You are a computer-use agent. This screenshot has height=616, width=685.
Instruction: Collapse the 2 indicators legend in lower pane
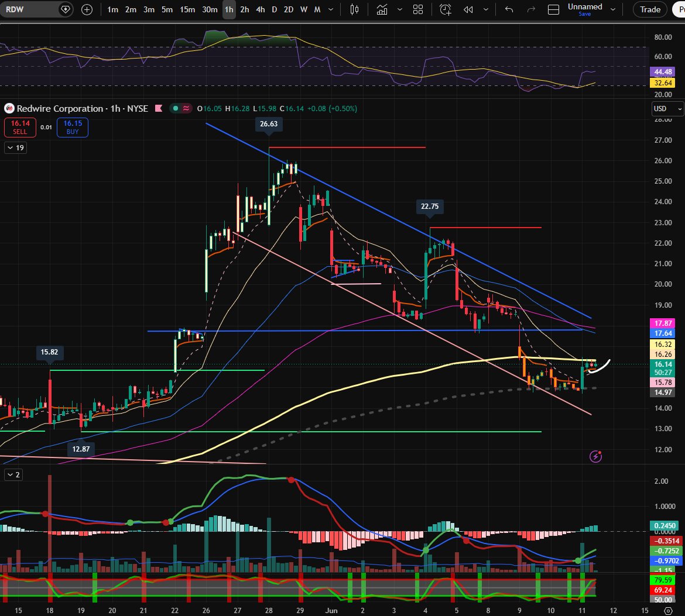coord(13,474)
